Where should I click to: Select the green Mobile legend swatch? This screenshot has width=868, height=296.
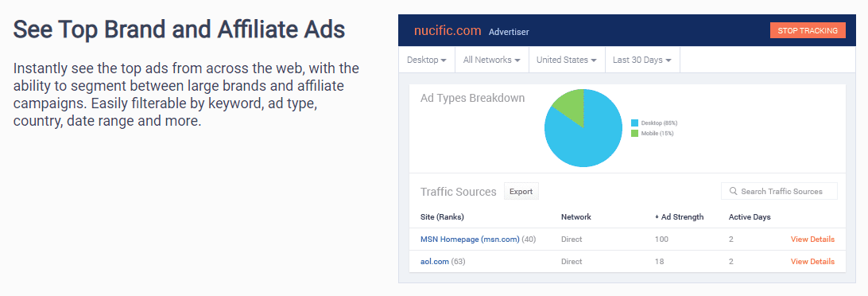635,134
